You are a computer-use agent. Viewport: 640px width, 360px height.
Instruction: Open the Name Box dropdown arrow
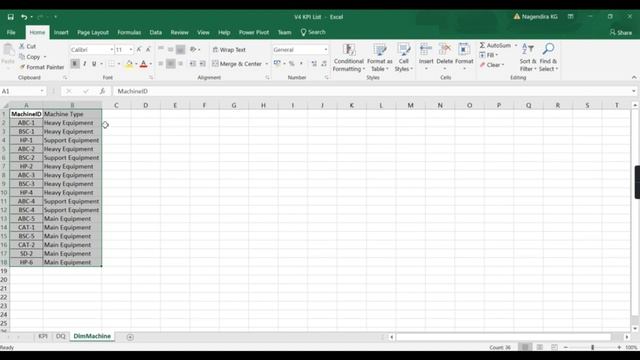pyautogui.click(x=42, y=91)
